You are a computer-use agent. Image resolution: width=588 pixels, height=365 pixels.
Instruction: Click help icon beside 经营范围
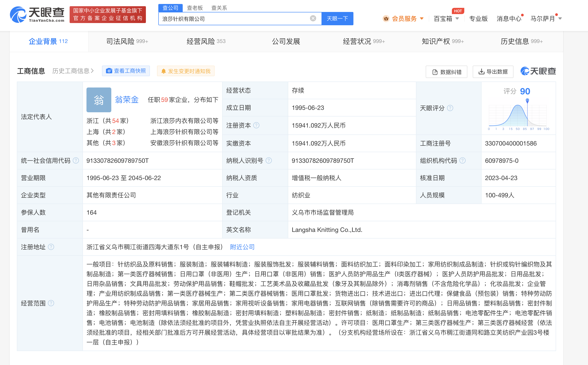pyautogui.click(x=51, y=303)
